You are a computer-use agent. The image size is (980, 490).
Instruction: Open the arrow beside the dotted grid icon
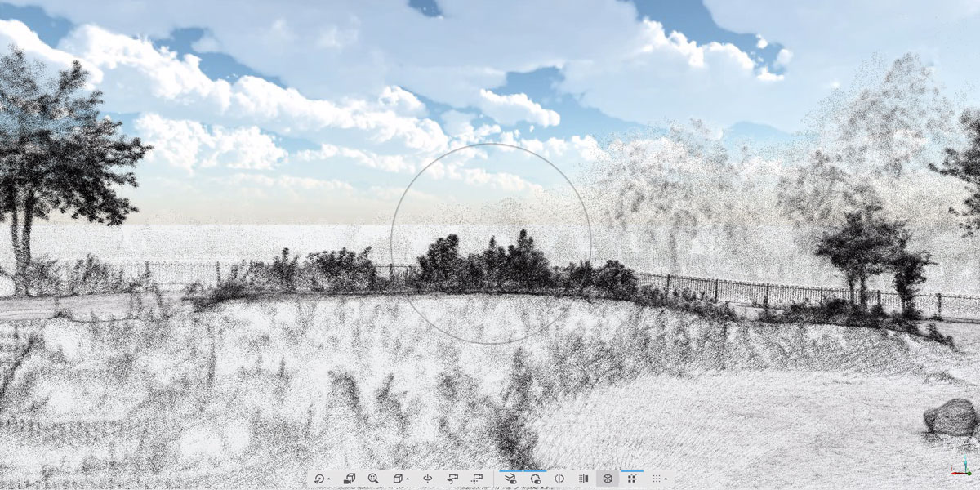(666, 479)
